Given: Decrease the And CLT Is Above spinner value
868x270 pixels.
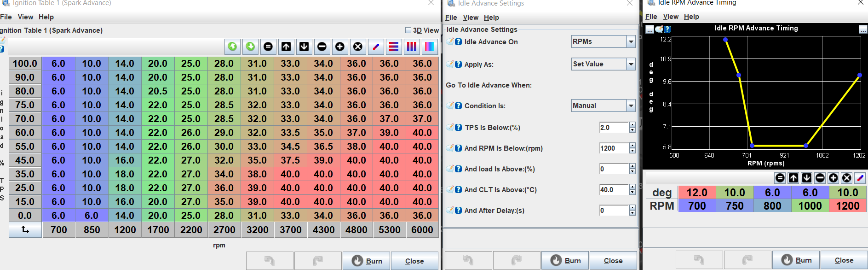Looking at the screenshot, I should pos(632,193).
